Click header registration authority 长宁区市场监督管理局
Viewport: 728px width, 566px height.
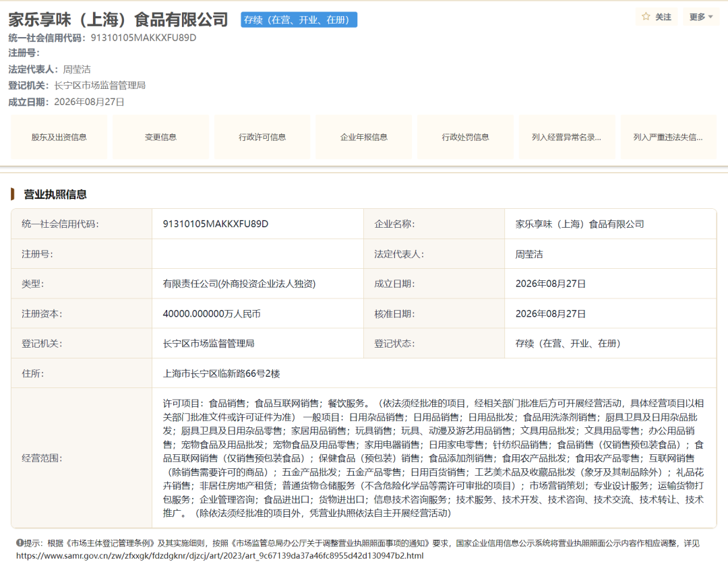[x=100, y=86]
